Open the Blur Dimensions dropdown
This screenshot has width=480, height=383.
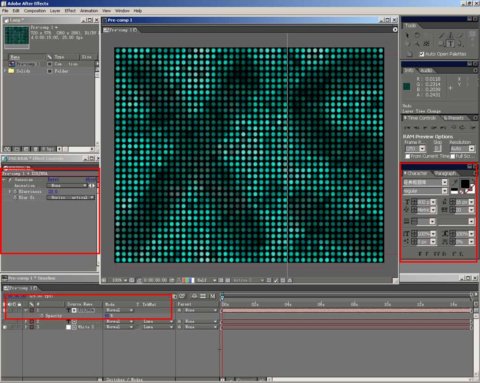tap(71, 197)
